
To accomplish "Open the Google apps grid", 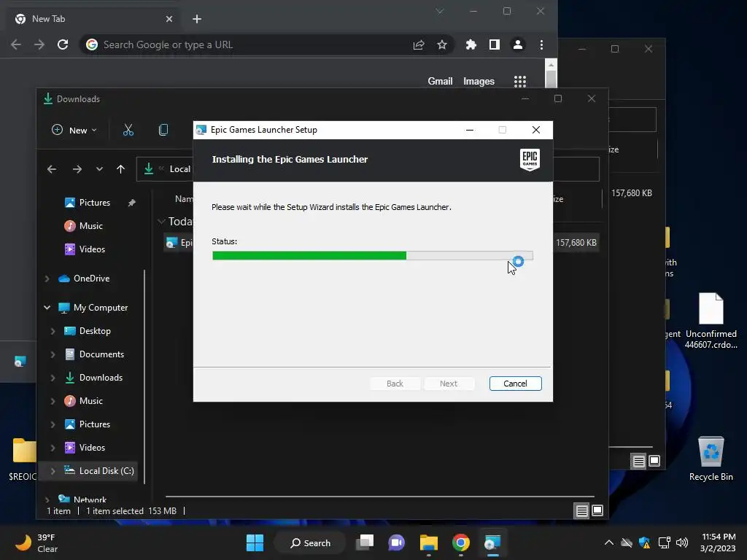I will pos(519,82).
